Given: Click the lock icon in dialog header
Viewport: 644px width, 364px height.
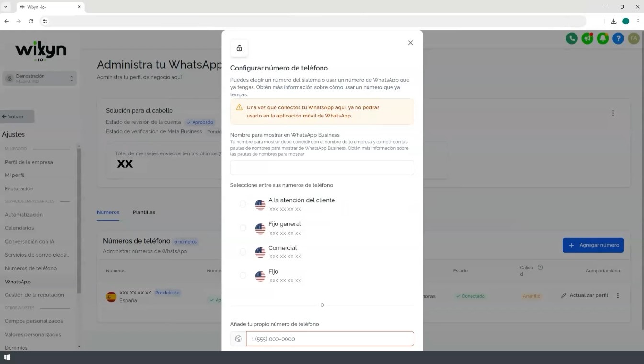Looking at the screenshot, I should click(239, 48).
